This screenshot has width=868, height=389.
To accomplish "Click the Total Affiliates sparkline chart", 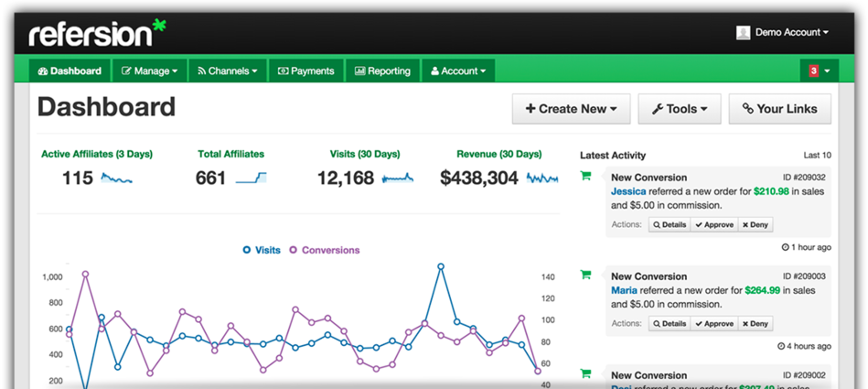I will (252, 178).
